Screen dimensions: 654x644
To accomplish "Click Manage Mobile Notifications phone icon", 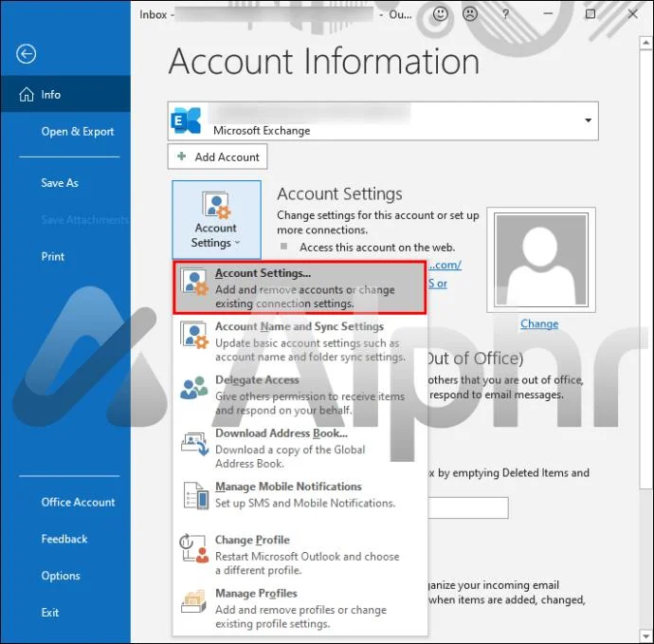I will pyautogui.click(x=196, y=495).
